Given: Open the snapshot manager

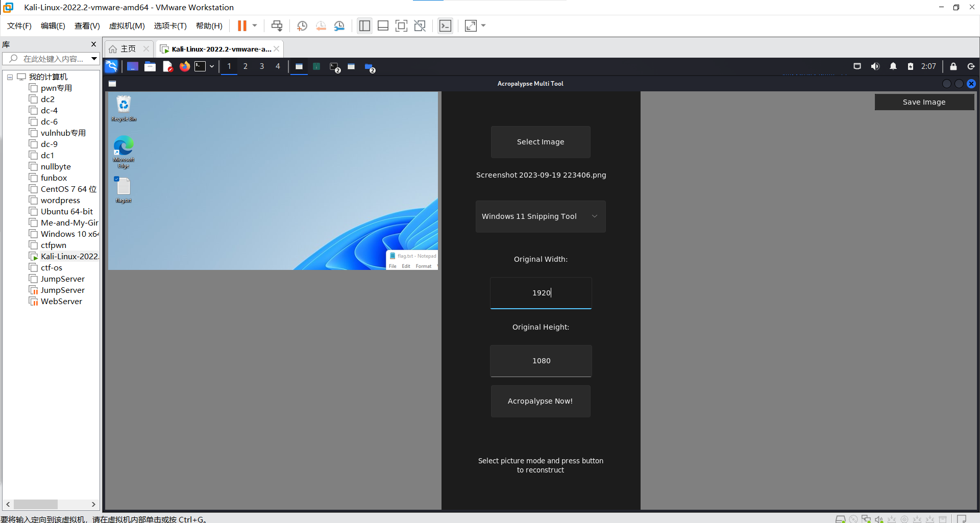Looking at the screenshot, I should [x=339, y=26].
